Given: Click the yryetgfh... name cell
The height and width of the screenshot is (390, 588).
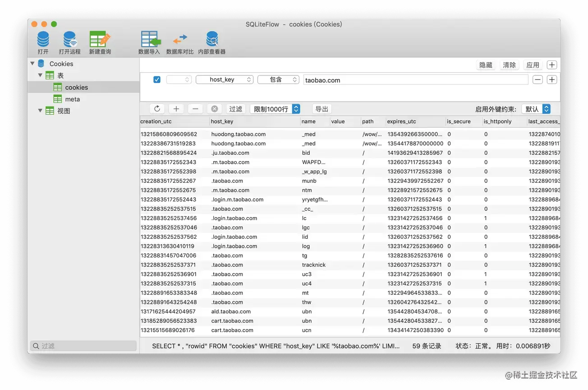Looking at the screenshot, I should pos(315,200).
